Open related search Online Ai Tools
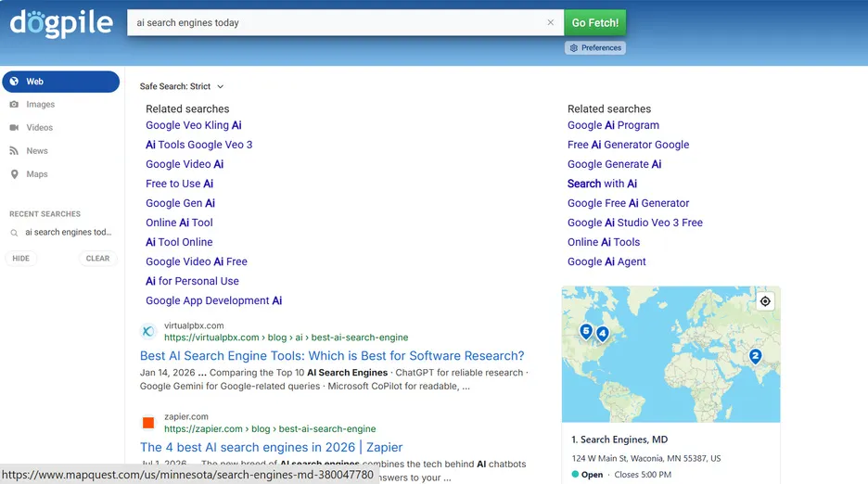 click(x=604, y=242)
